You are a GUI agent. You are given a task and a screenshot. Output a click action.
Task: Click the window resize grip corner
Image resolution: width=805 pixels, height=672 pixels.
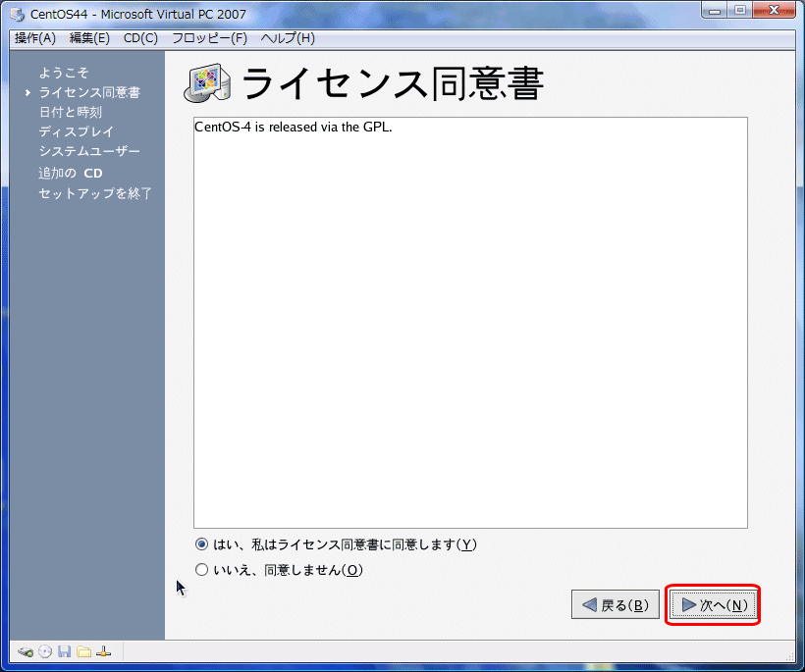(790, 656)
